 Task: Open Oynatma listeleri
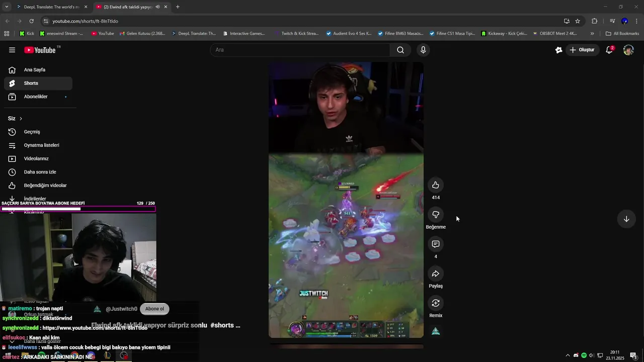point(38,145)
